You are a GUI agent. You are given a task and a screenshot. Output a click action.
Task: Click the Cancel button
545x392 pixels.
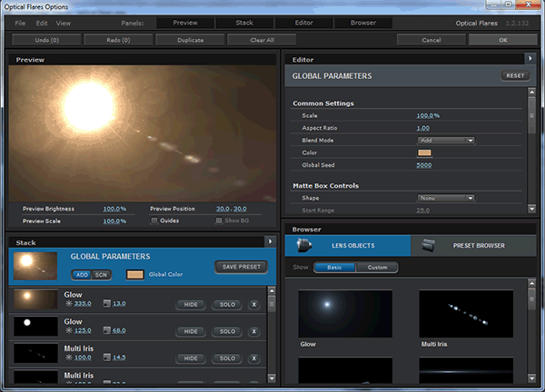coord(431,40)
